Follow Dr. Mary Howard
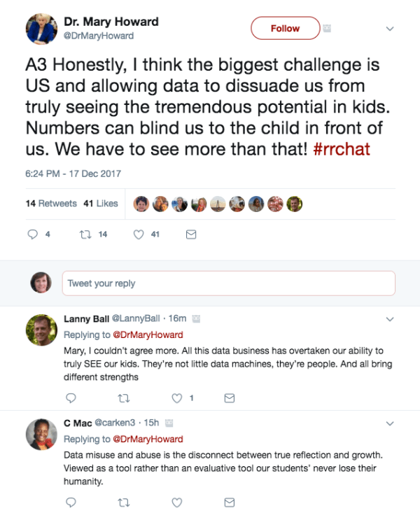 click(285, 29)
